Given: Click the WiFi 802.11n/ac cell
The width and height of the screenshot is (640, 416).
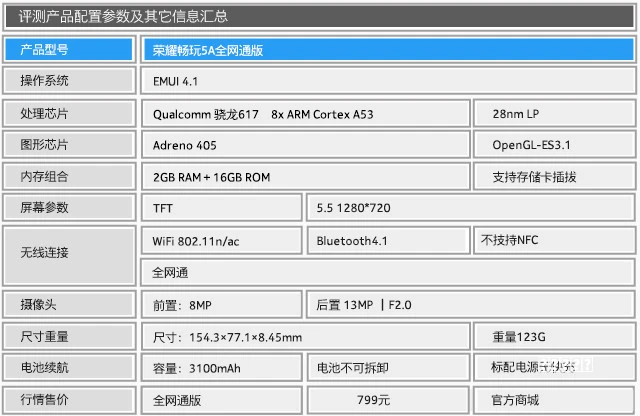Looking at the screenshot, I should click(x=222, y=240).
